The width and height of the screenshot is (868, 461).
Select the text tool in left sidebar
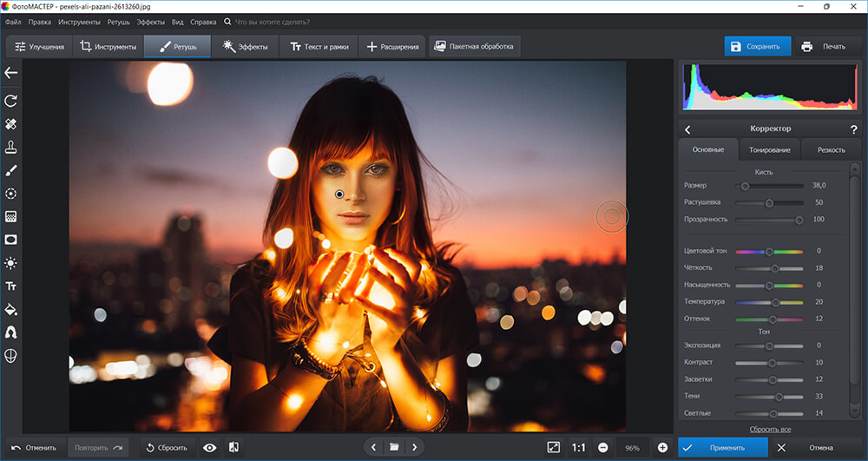[x=10, y=286]
